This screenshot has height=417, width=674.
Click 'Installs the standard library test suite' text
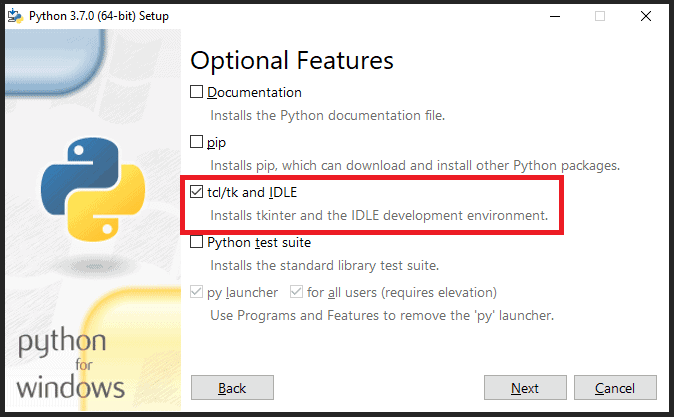coord(324,265)
